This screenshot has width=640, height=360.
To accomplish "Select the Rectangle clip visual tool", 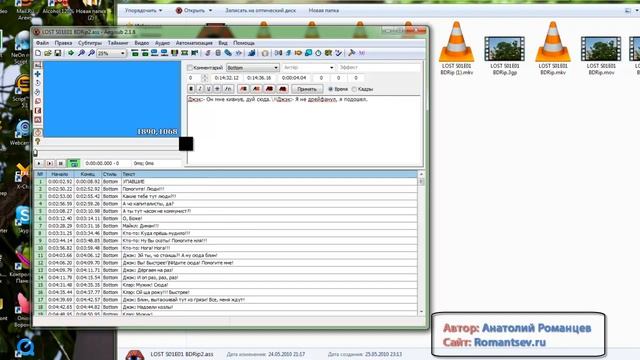I will 38,110.
